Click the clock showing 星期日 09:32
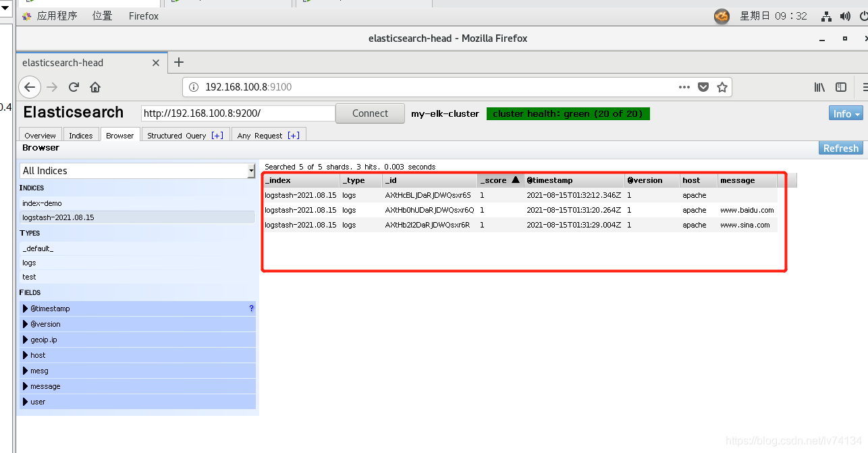This screenshot has width=868, height=453. point(774,16)
